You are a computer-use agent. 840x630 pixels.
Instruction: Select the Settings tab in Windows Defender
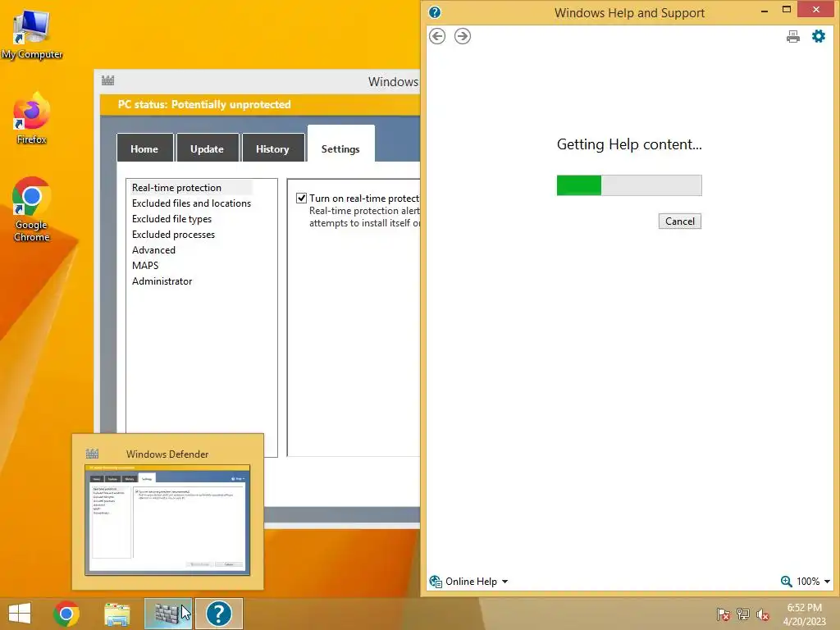coord(340,144)
